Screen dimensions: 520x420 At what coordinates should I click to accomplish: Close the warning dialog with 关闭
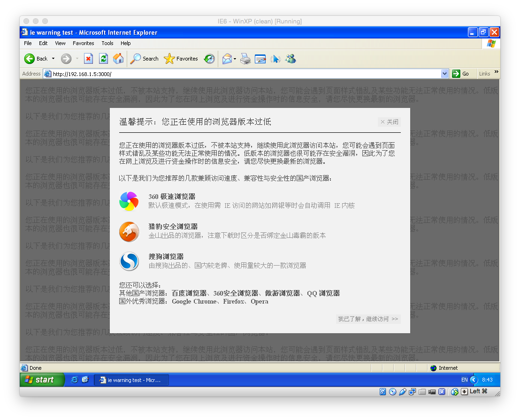(x=390, y=122)
